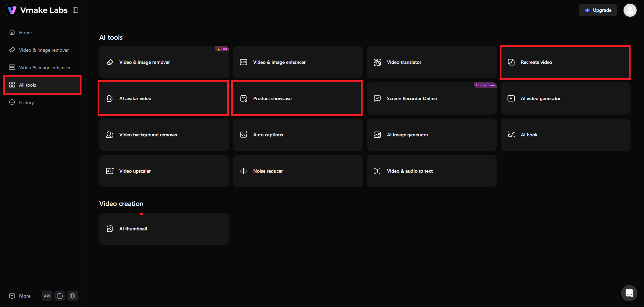Screen dimensions: 644x307
Task: Click the All tools grid icon in the sidebar
Action: point(12,85)
